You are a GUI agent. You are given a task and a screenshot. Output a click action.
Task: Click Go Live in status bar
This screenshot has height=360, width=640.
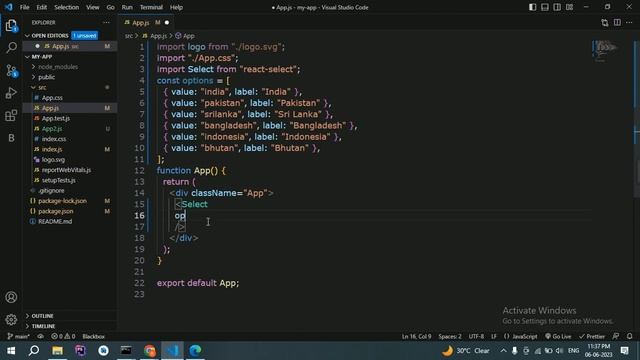pos(558,336)
